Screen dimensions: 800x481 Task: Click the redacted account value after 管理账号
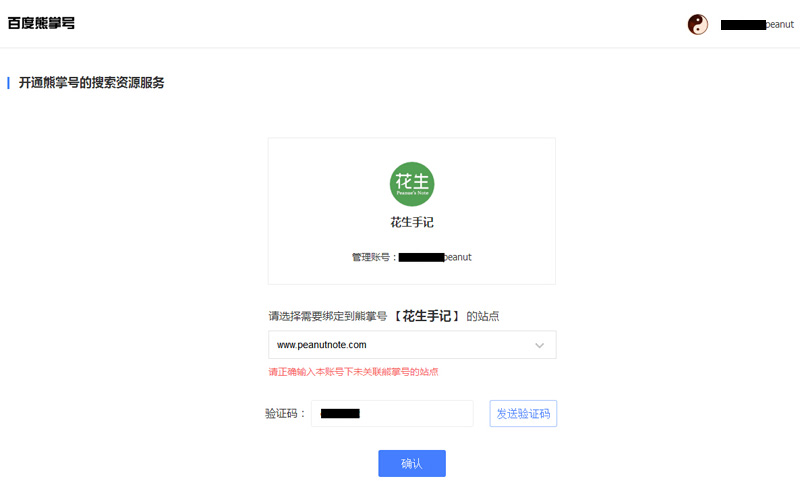pyautogui.click(x=421, y=257)
